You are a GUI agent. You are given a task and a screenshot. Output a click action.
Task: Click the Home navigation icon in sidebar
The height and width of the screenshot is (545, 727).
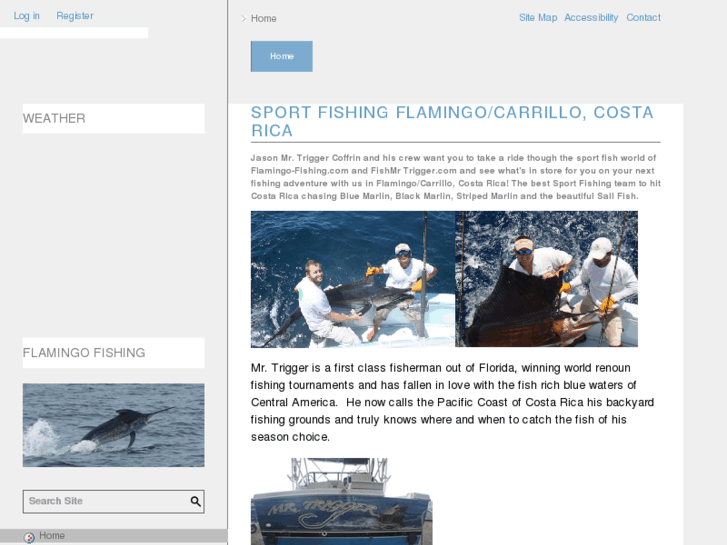coord(29,537)
